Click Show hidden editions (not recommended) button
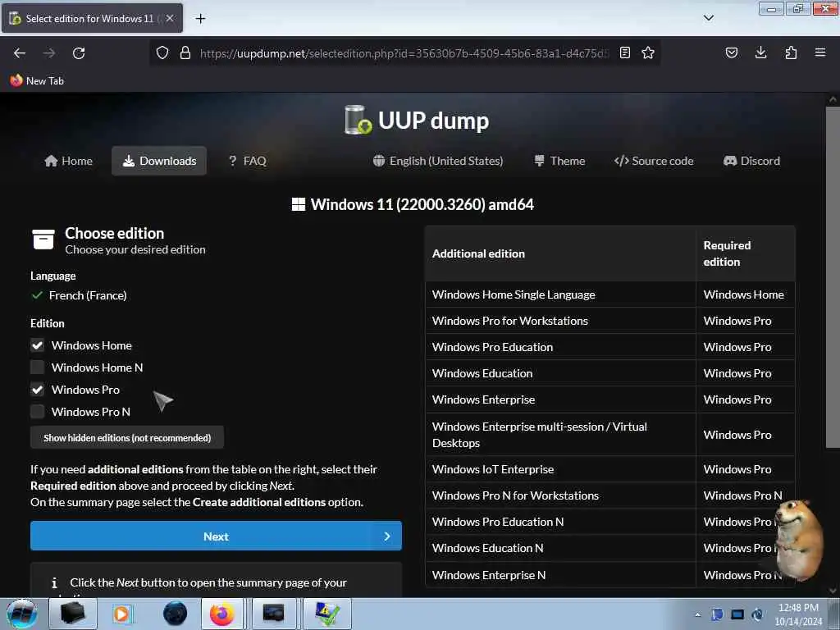Image resolution: width=840 pixels, height=630 pixels. 127,438
